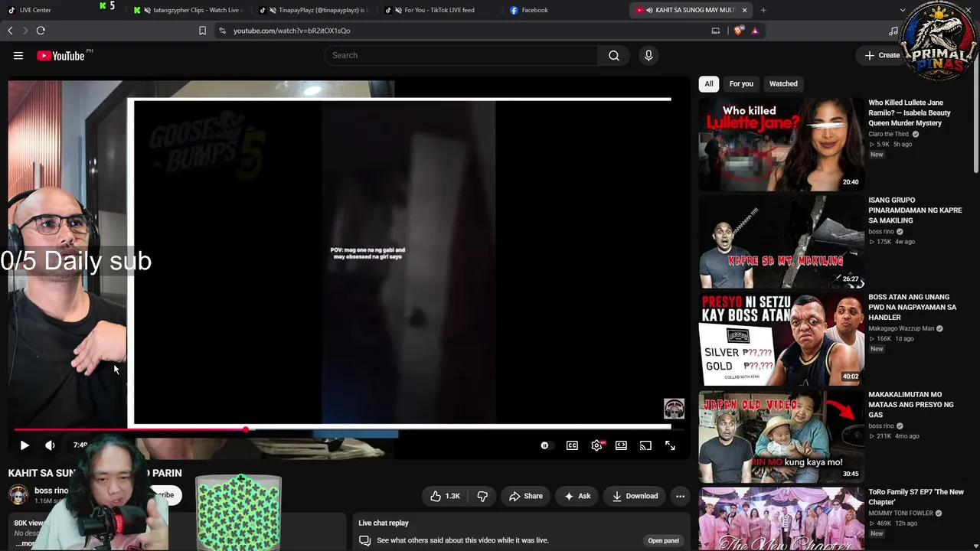Click the search magnifier button
This screenshot has height=551, width=980.
pyautogui.click(x=614, y=55)
